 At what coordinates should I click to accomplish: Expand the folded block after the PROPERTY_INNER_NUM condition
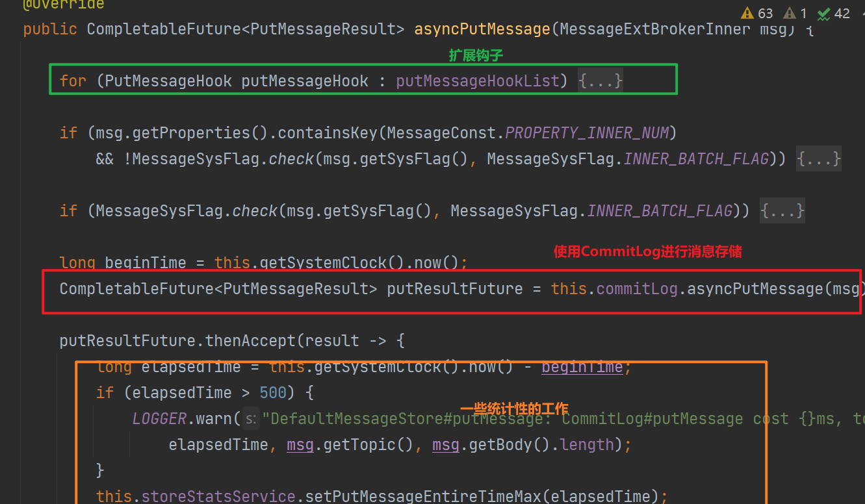[x=819, y=158]
